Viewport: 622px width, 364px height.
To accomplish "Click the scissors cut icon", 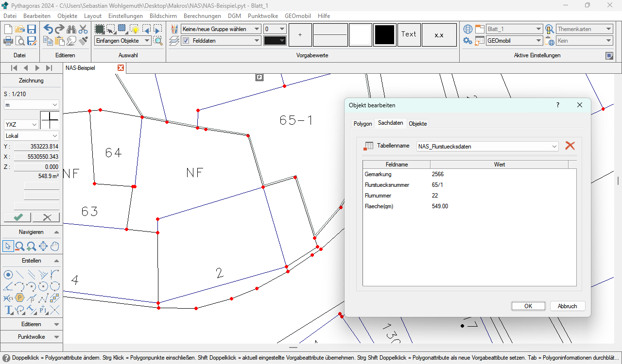I will coord(83,29).
